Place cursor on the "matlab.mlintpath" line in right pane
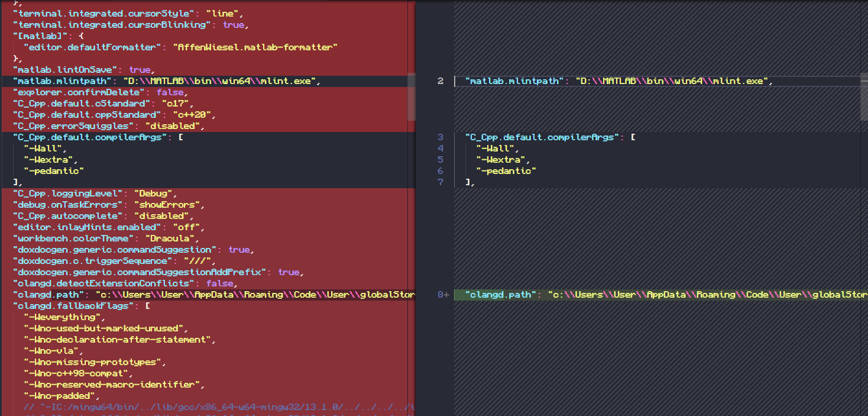Image resolution: width=868 pixels, height=416 pixels. 591,81
